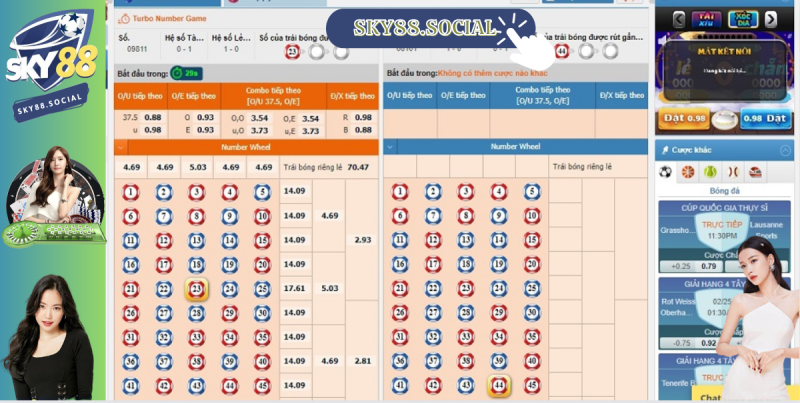800x403 pixels.
Task: Collapse the blue Number Wheel section
Action: pos(390,147)
